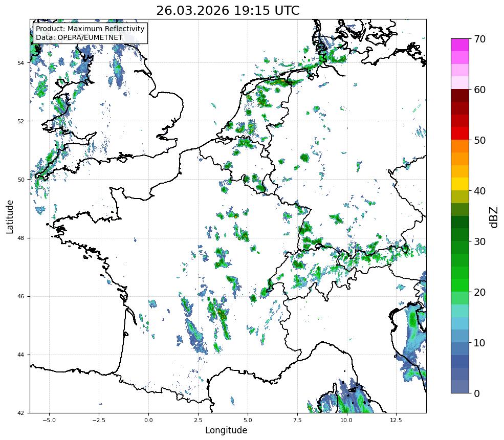Viewport: 504px width, 440px height.
Task: Click the longitude tick label 12.5
Action: (396, 420)
